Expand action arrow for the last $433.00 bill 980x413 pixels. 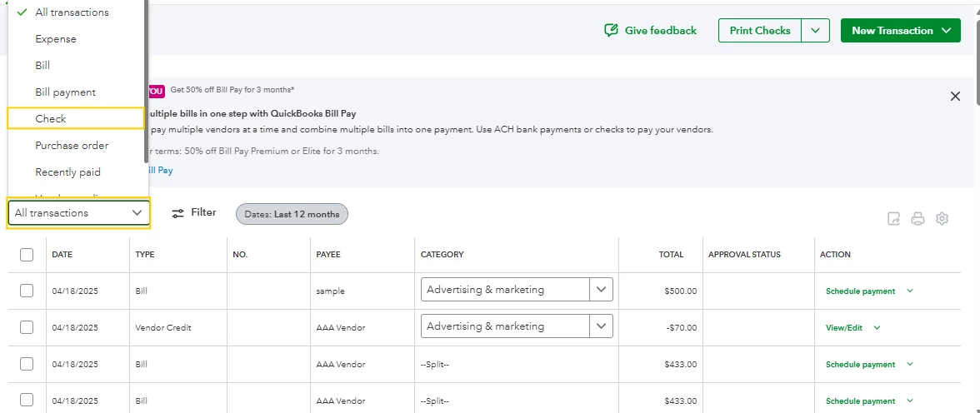[910, 401]
